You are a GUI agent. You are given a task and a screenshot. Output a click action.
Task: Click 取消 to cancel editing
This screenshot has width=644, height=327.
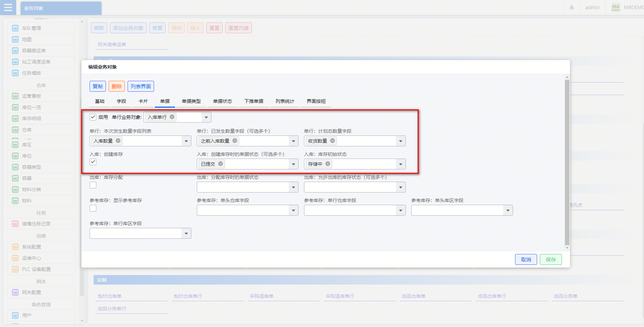click(x=526, y=259)
